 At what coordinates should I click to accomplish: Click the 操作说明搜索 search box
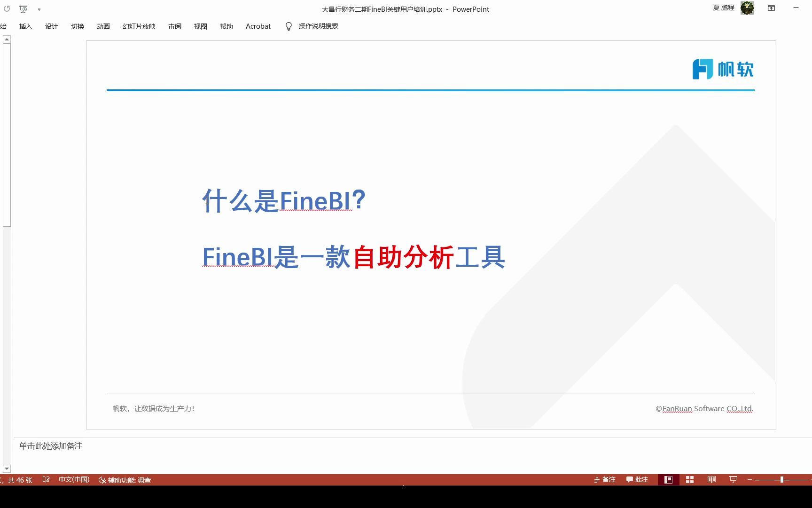point(318,26)
